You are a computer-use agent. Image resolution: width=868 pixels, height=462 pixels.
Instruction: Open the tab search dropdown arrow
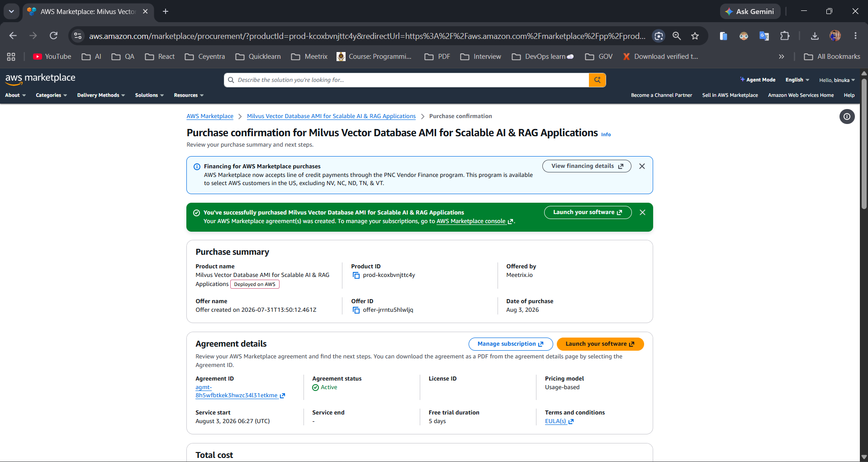point(11,11)
